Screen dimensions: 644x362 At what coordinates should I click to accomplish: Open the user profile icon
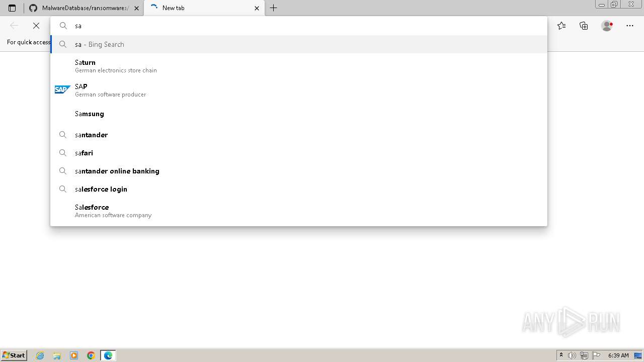click(x=607, y=26)
